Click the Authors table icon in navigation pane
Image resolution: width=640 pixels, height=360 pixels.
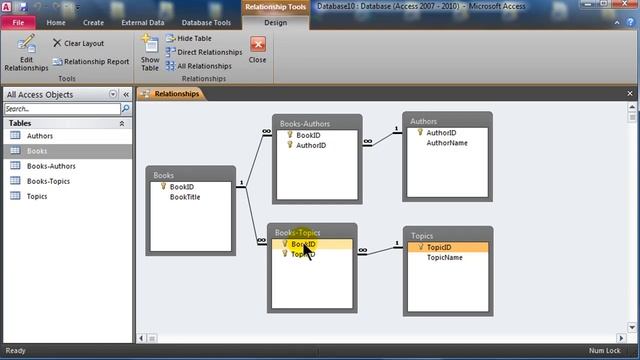tap(15, 136)
